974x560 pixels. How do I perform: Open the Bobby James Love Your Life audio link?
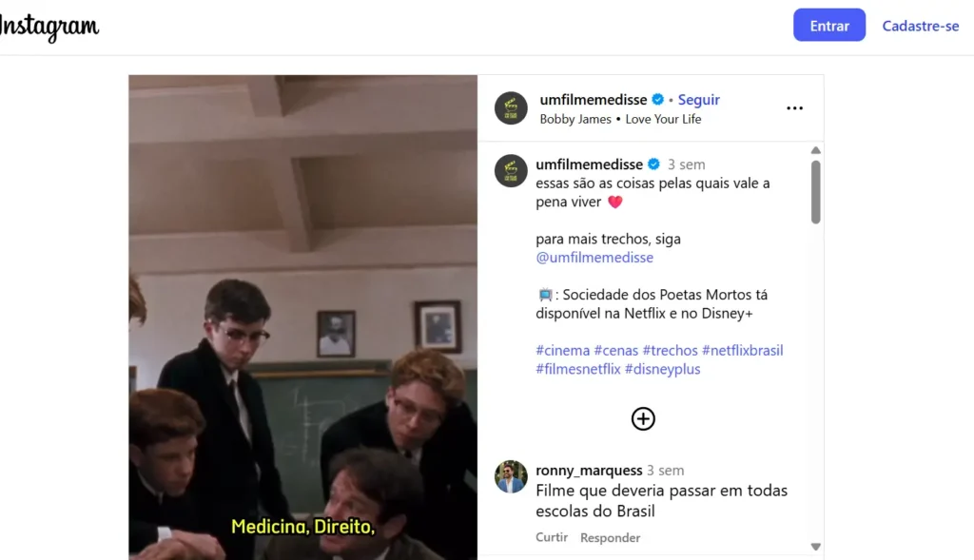[x=620, y=119]
